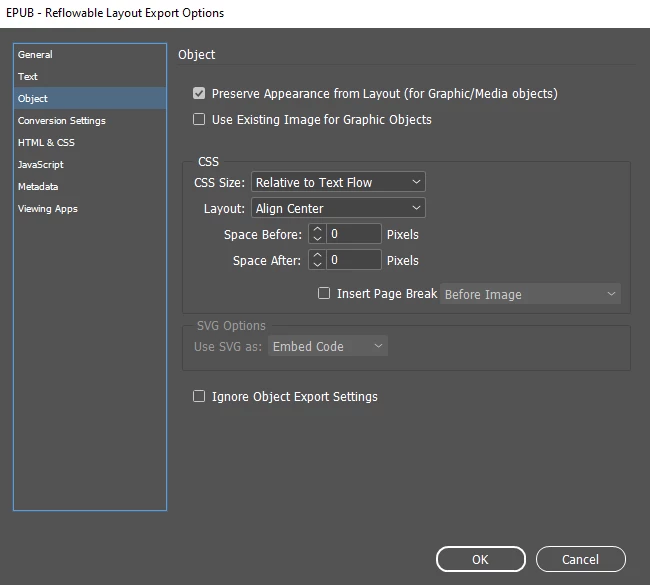Confirm export with OK button
Image resolution: width=650 pixels, height=585 pixels.
click(x=481, y=559)
